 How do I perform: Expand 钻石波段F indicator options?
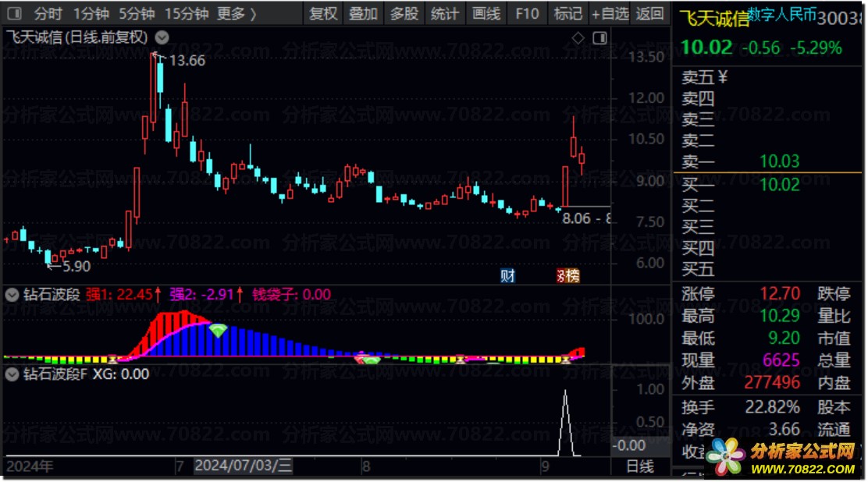12,374
